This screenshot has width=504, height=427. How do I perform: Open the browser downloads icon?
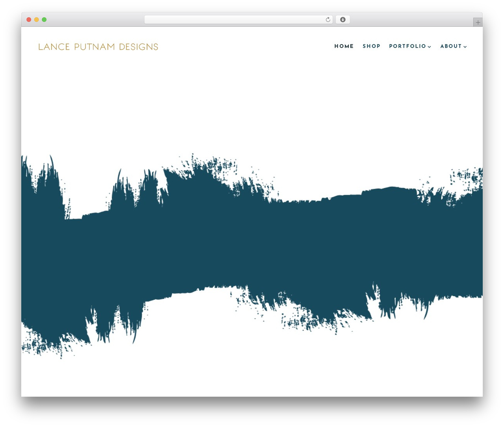[x=343, y=20]
